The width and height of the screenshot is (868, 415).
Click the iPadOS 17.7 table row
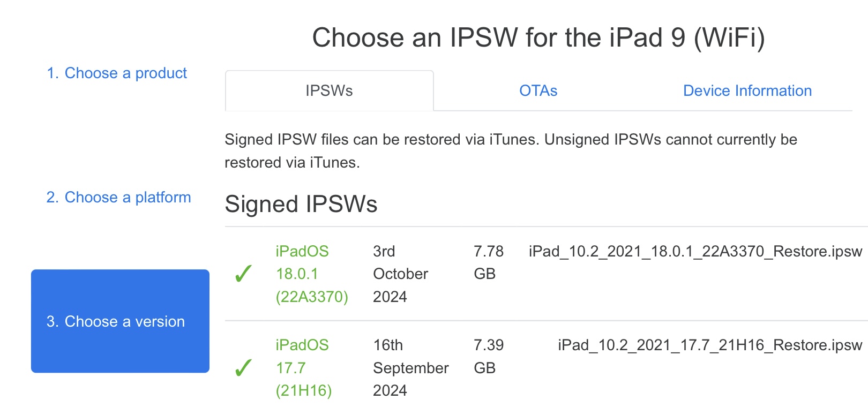pyautogui.click(x=547, y=368)
